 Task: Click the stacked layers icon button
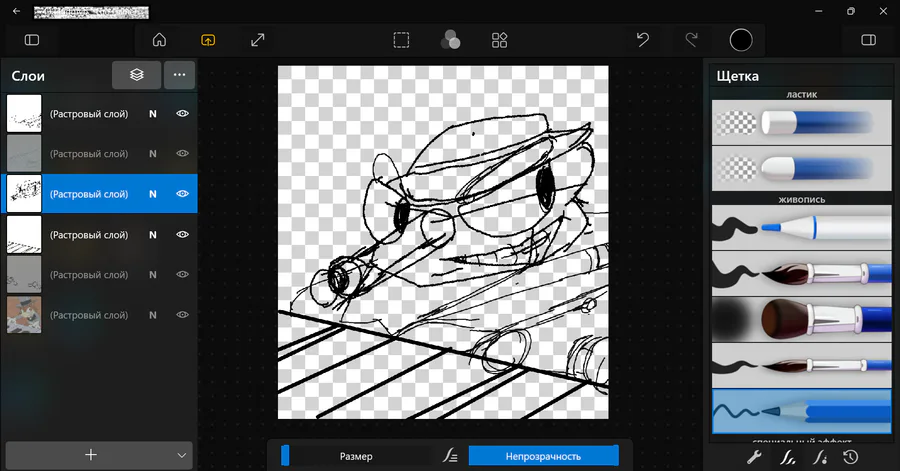tap(136, 75)
